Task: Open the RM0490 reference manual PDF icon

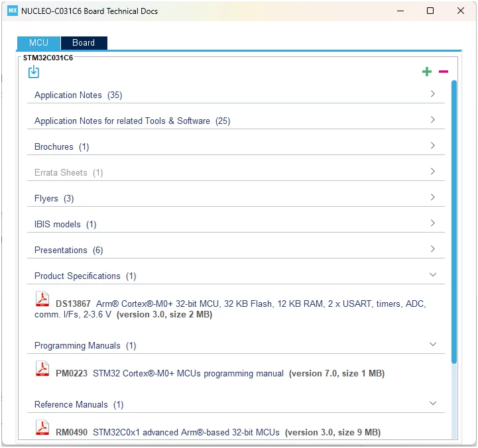Action: click(x=42, y=427)
